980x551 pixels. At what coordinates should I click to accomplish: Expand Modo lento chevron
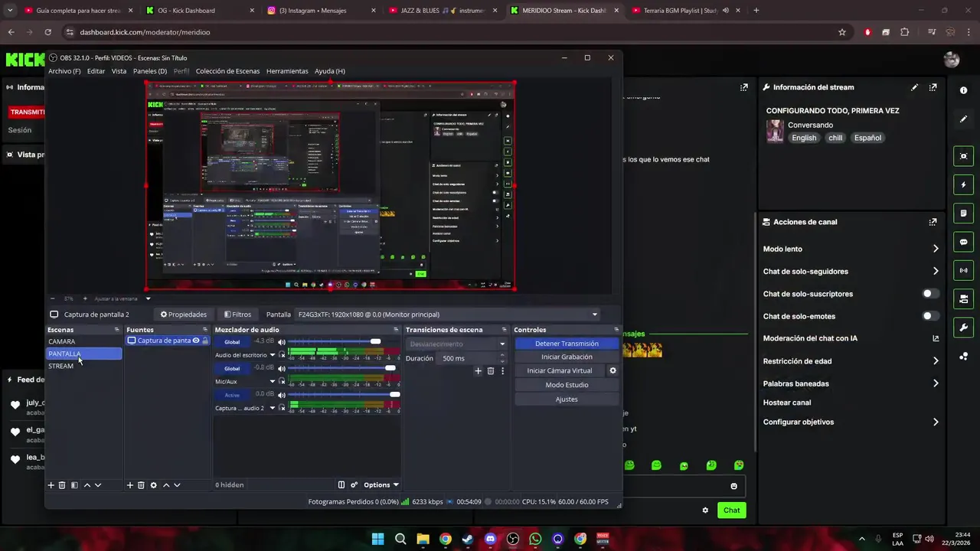pos(935,249)
